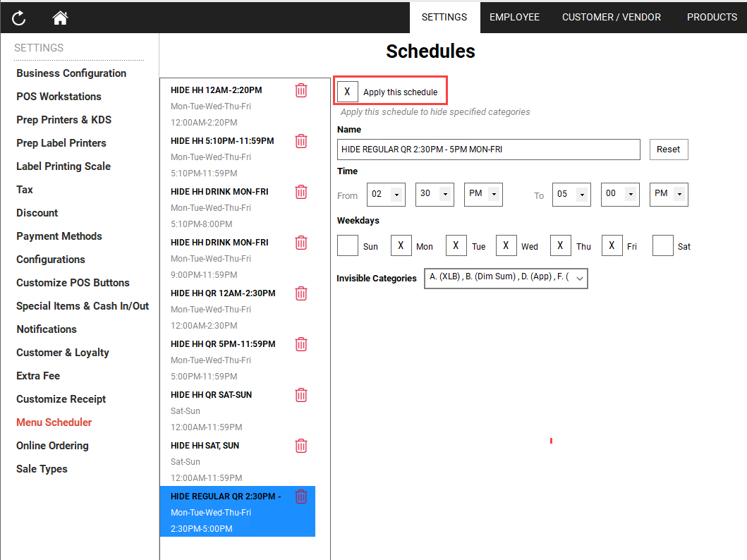Delete the "HIDE HH QR 5PM-11:59PM" schedule
The width and height of the screenshot is (747, 560).
(301, 344)
